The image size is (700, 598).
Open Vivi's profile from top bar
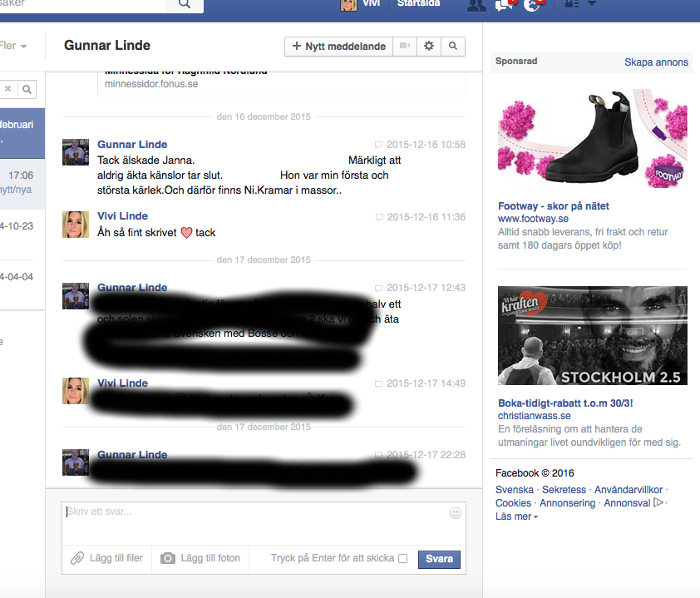(x=362, y=4)
